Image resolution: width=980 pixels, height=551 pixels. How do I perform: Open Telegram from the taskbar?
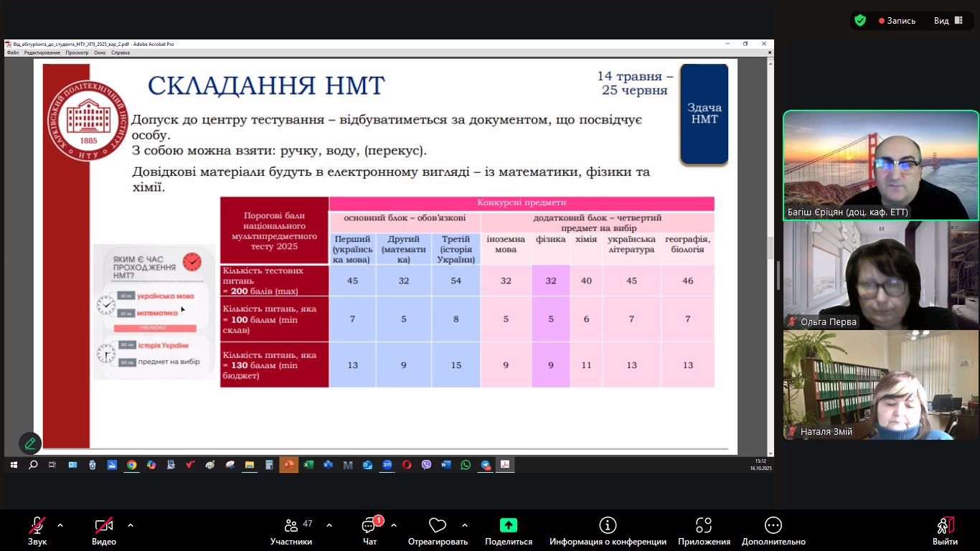tap(485, 465)
